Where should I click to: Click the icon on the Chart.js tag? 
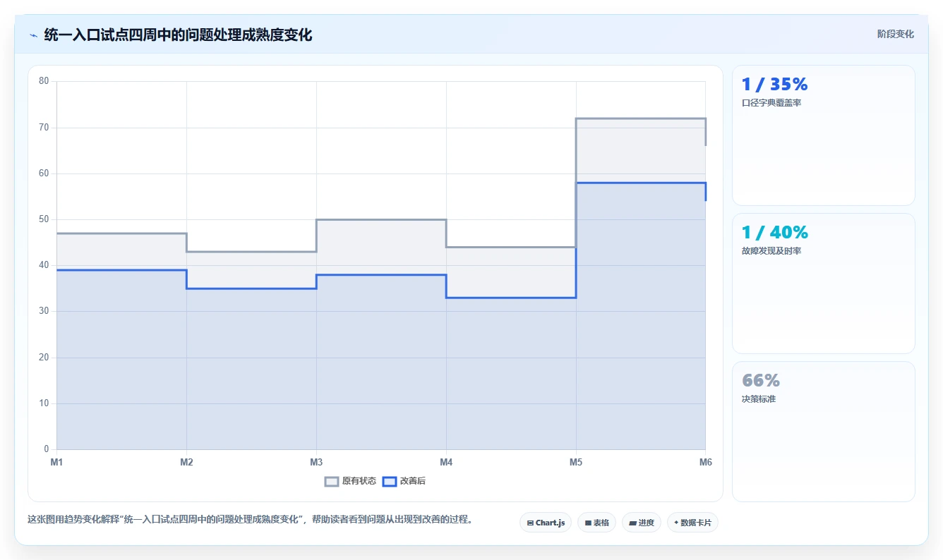pos(530,523)
